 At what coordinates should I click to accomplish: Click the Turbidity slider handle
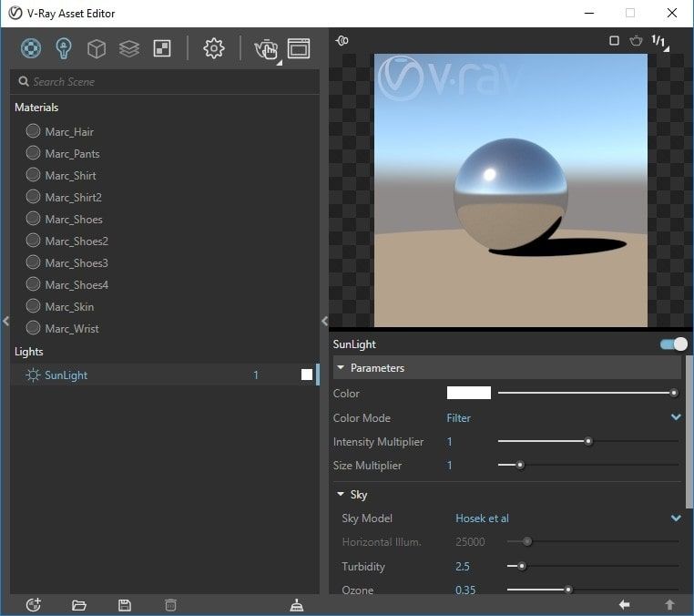[x=522, y=566]
